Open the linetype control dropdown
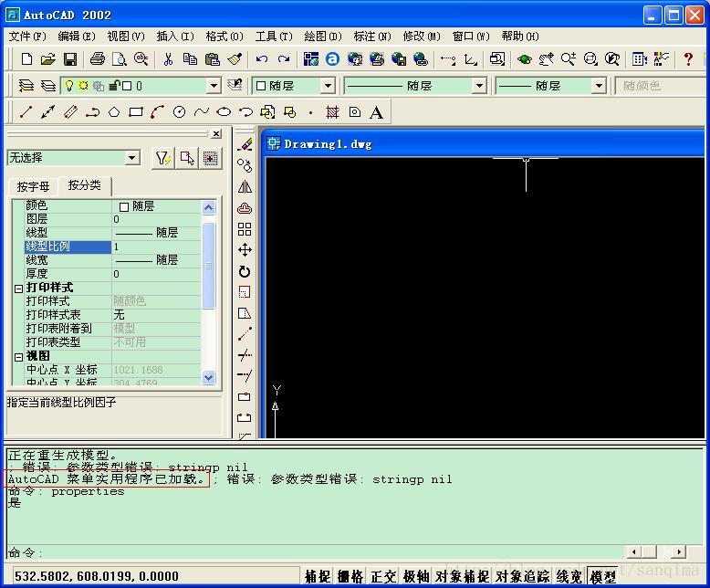The width and height of the screenshot is (710, 588). point(478,86)
